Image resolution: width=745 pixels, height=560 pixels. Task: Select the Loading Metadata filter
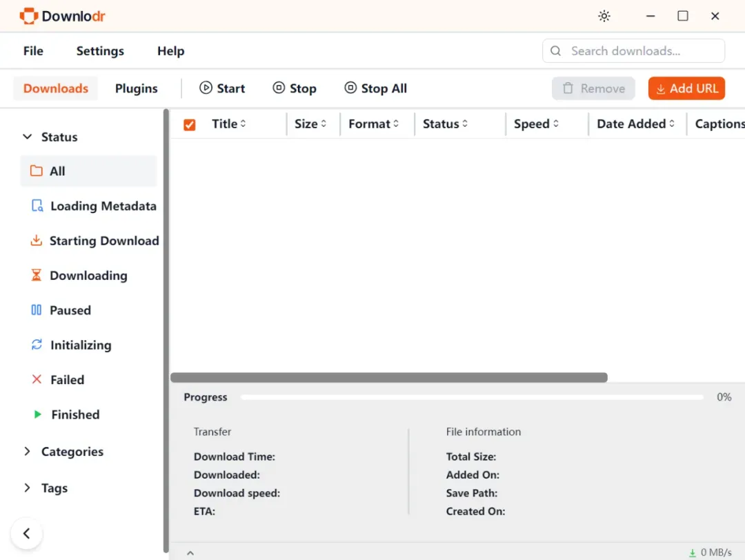(x=93, y=206)
